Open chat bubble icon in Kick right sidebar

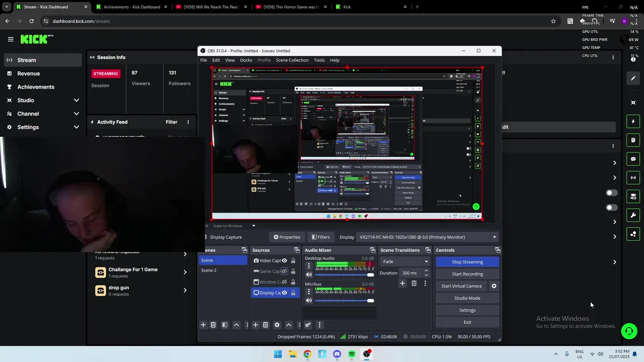point(633,159)
